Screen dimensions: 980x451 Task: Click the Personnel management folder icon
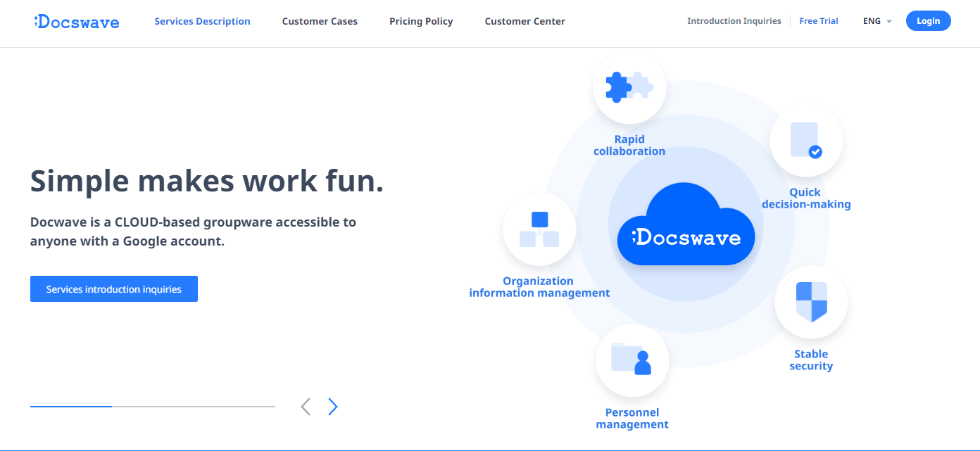point(632,360)
